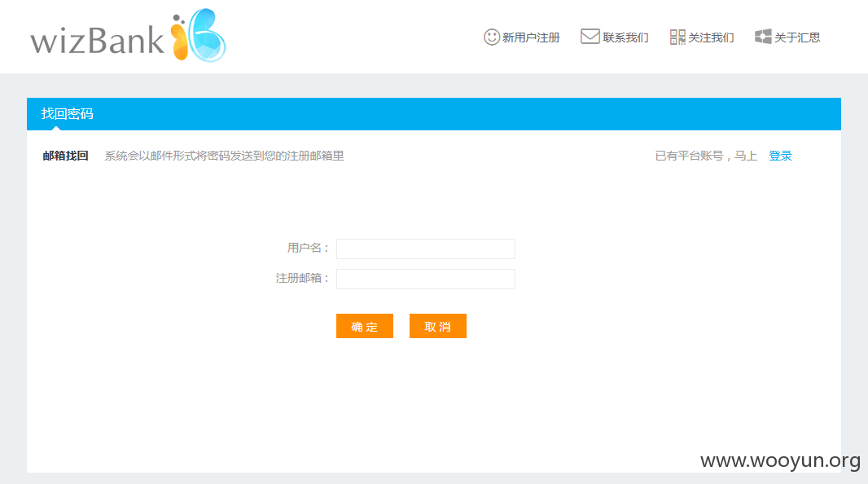The width and height of the screenshot is (868, 484).
Task: Click the smiley face registration icon
Action: 492,37
